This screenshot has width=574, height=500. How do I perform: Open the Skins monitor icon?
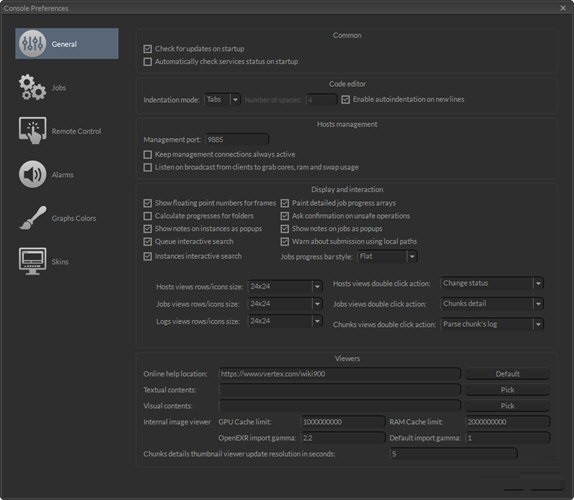(x=33, y=261)
